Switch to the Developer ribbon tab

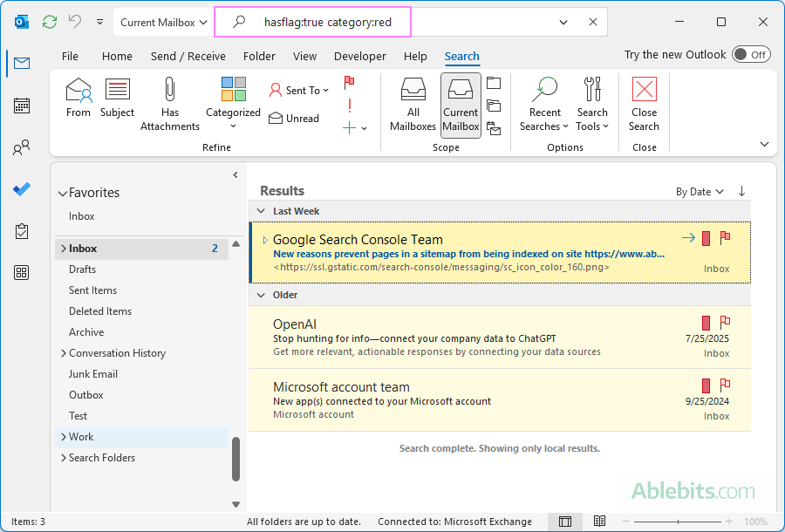click(360, 56)
